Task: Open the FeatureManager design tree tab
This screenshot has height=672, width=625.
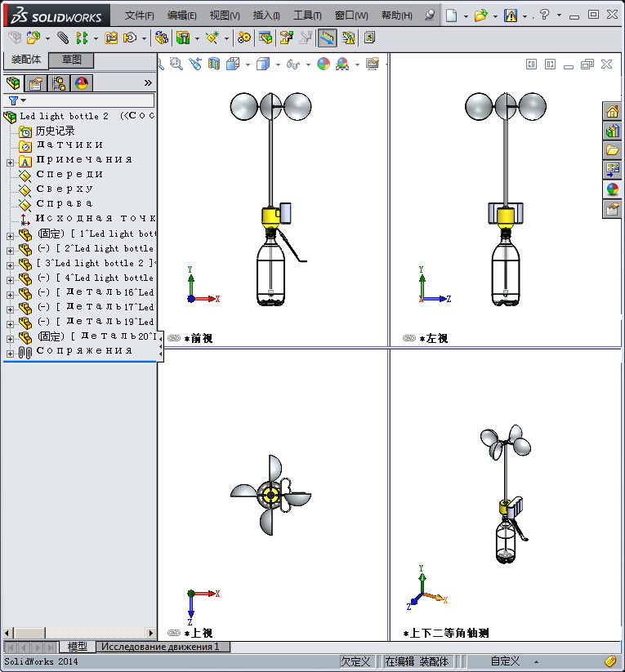Action: pyautogui.click(x=13, y=82)
